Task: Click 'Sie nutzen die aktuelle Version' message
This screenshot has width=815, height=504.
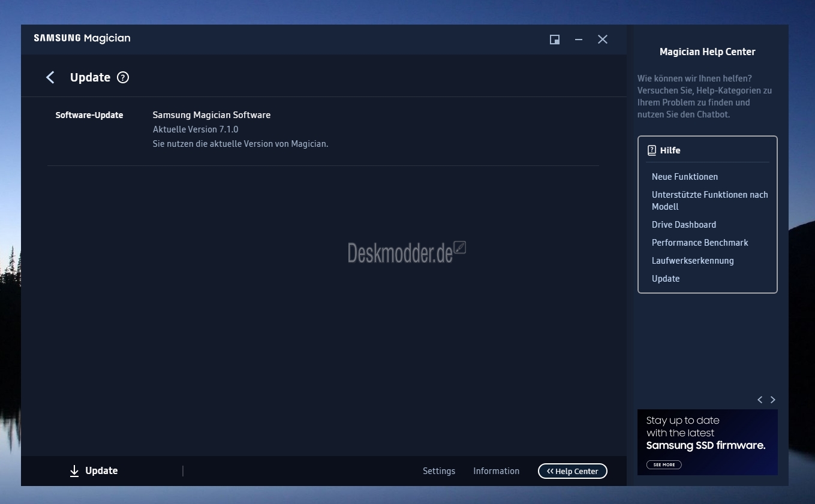Action: click(240, 144)
